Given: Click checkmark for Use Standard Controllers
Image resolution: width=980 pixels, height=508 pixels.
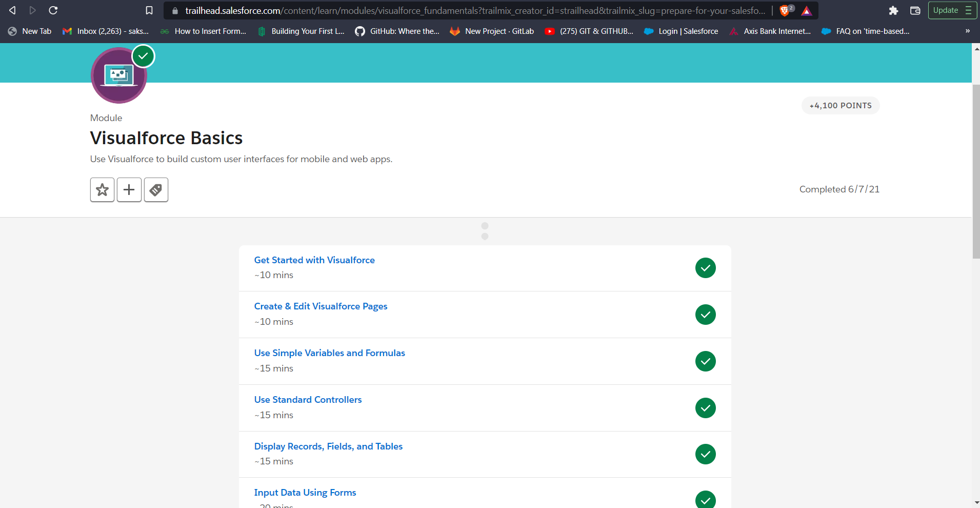Looking at the screenshot, I should [x=706, y=408].
